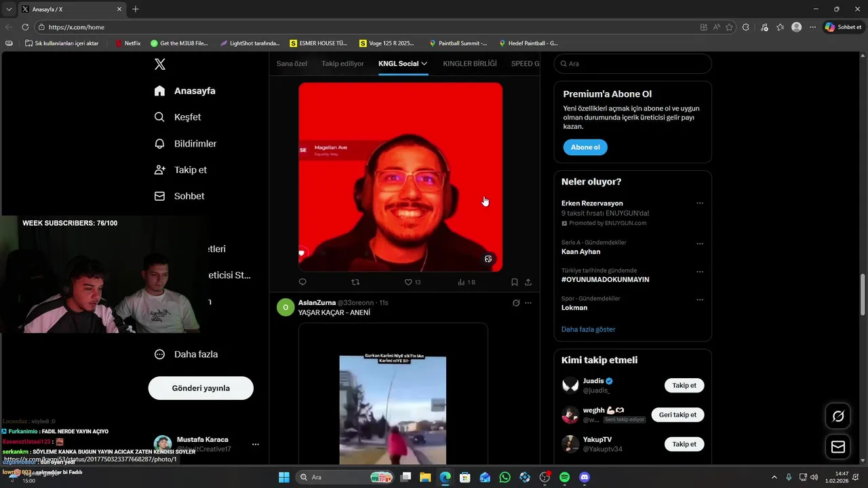
Task: Open a new browser tab
Action: click(x=136, y=9)
